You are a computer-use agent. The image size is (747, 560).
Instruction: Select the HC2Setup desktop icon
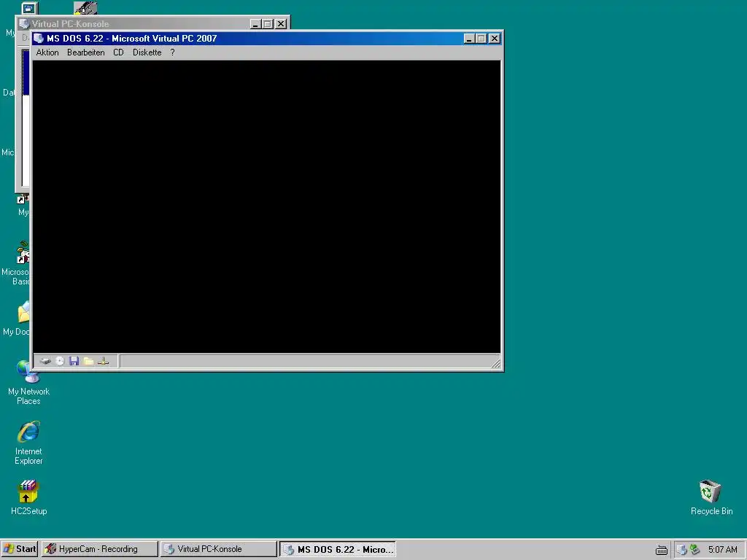[x=28, y=497]
